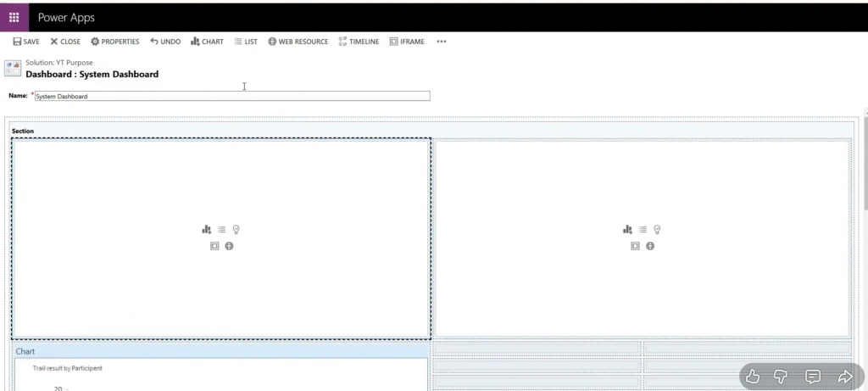
Task: Click chart icon in left empty tile
Action: [206, 229]
